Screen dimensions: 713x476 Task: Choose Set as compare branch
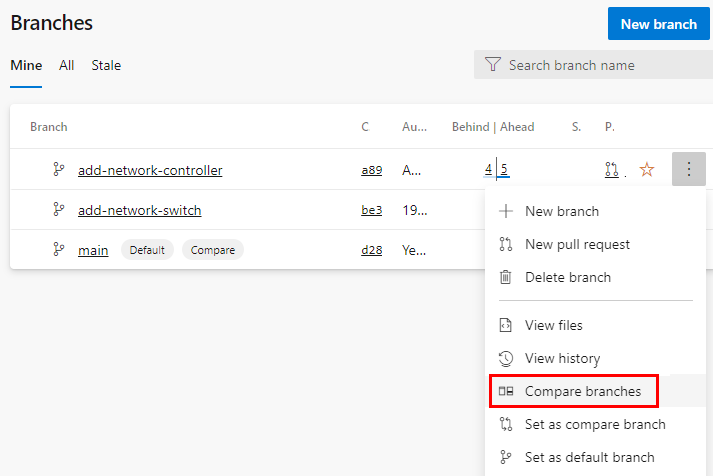click(x=595, y=424)
